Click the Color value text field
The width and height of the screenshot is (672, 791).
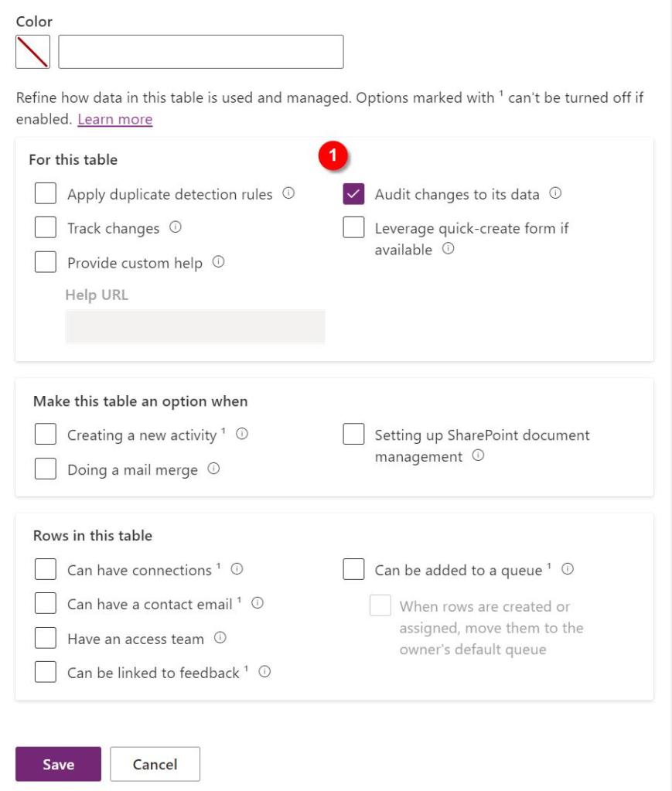tap(200, 52)
